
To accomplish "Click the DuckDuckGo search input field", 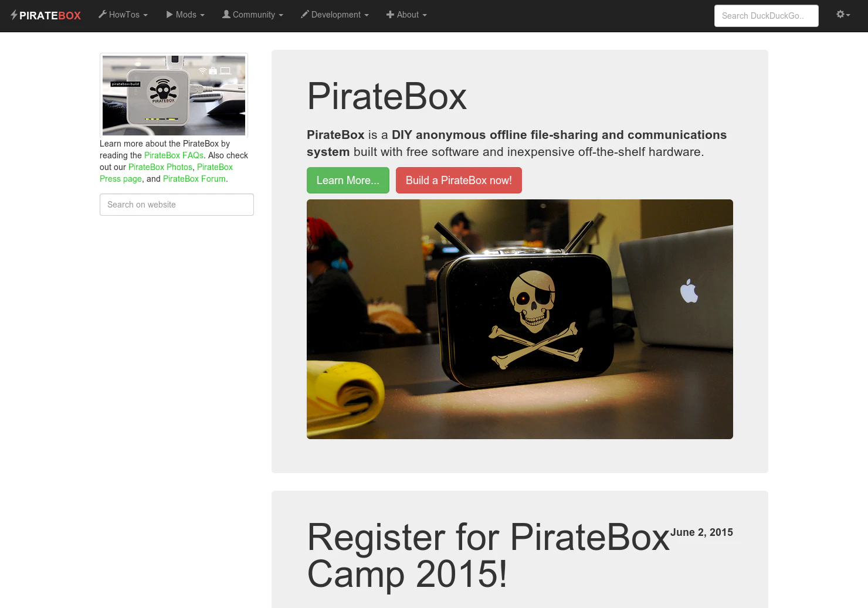I will (766, 16).
